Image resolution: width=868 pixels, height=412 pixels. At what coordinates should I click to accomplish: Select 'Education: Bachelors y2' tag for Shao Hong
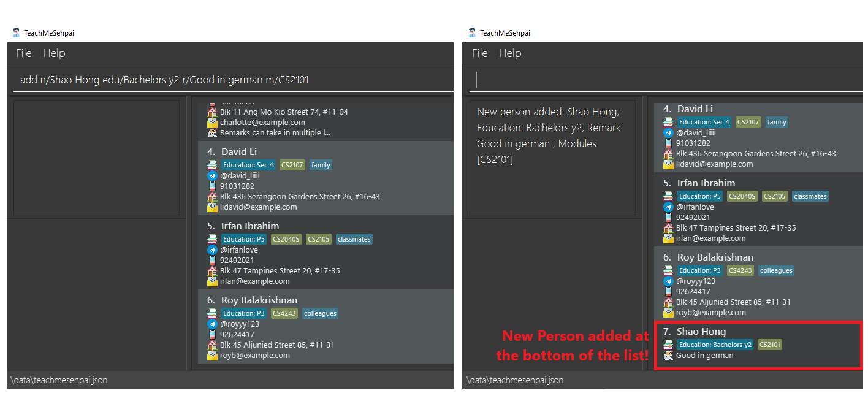click(x=715, y=345)
